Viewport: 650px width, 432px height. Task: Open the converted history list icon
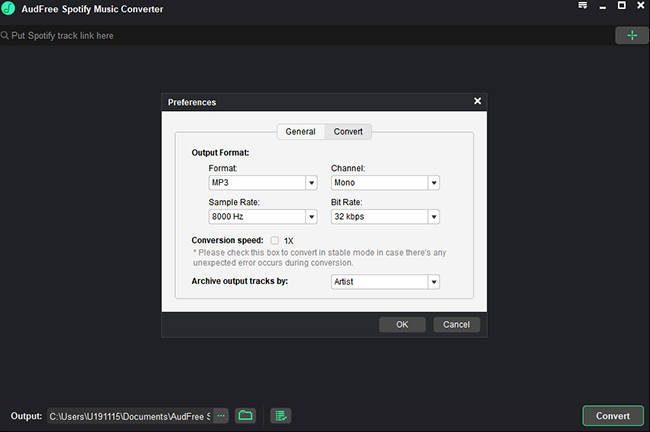tap(280, 415)
